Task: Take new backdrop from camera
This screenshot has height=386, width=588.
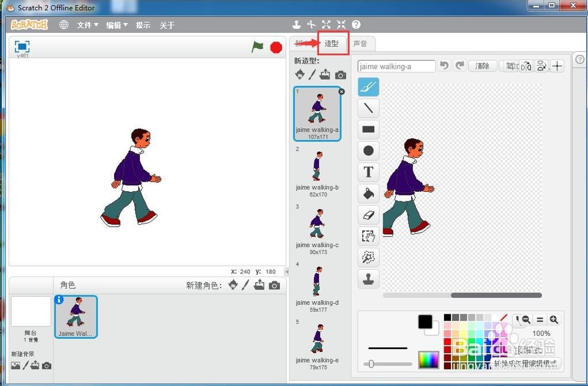Action: [46, 365]
